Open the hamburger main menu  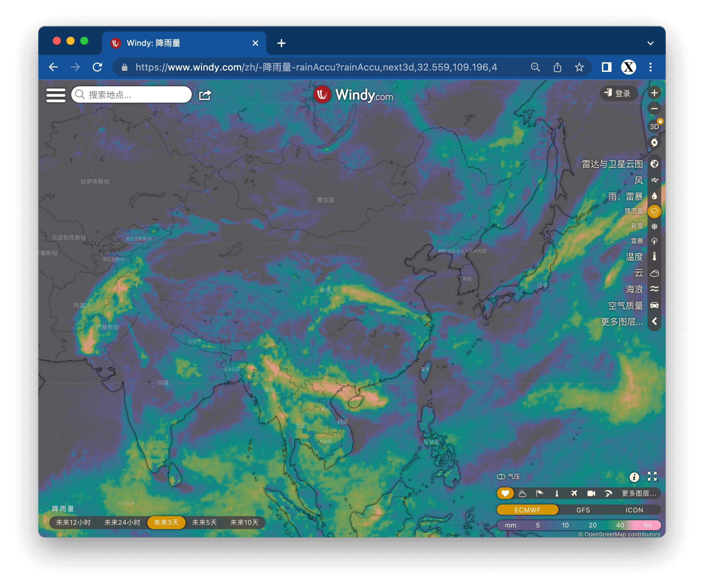click(x=56, y=95)
